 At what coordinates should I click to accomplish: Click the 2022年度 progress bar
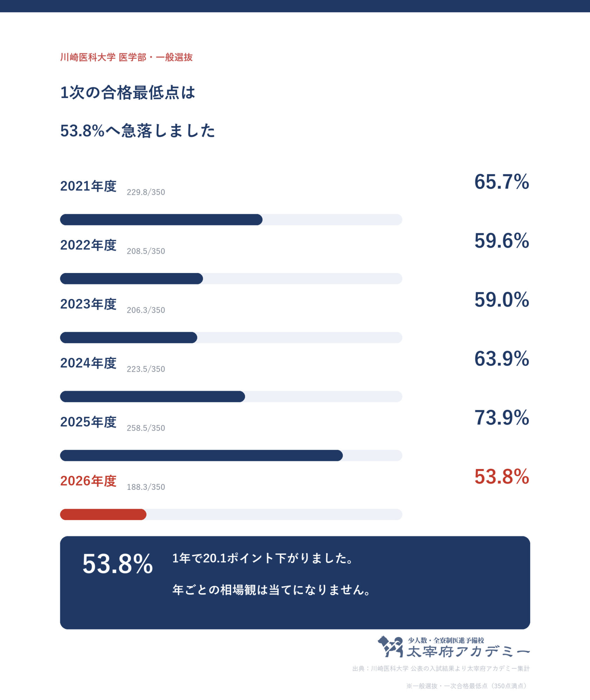coord(231,279)
